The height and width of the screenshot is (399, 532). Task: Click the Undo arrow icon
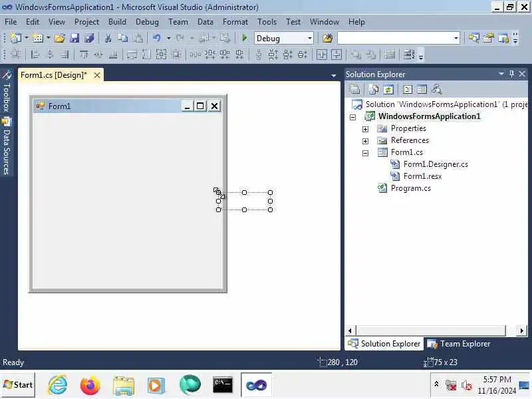click(156, 38)
